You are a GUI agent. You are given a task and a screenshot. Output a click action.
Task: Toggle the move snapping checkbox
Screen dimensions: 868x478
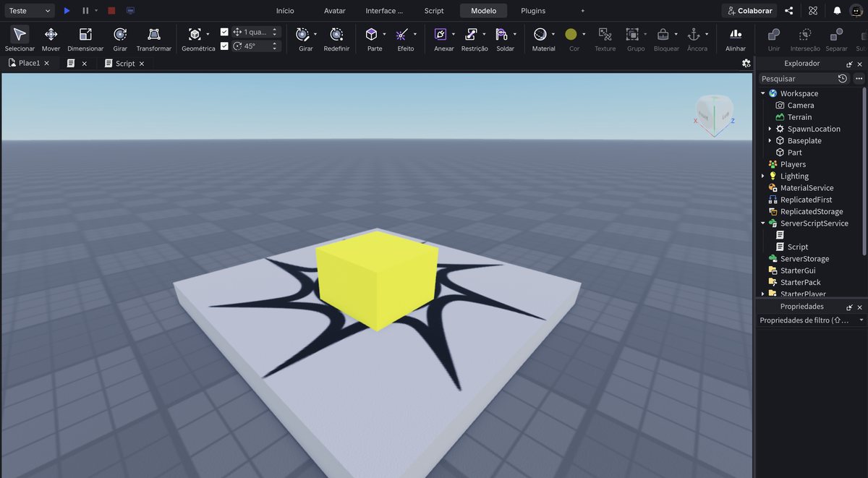pos(224,32)
